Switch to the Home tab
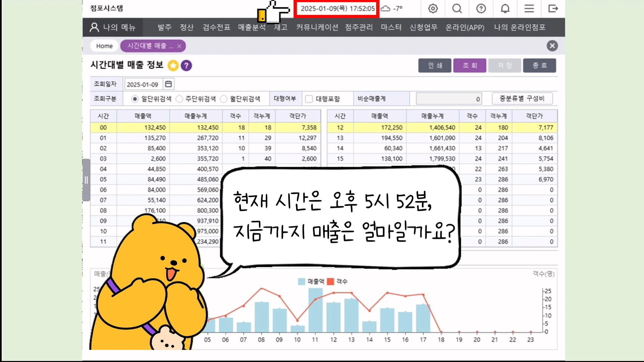The height and width of the screenshot is (362, 644). (104, 46)
